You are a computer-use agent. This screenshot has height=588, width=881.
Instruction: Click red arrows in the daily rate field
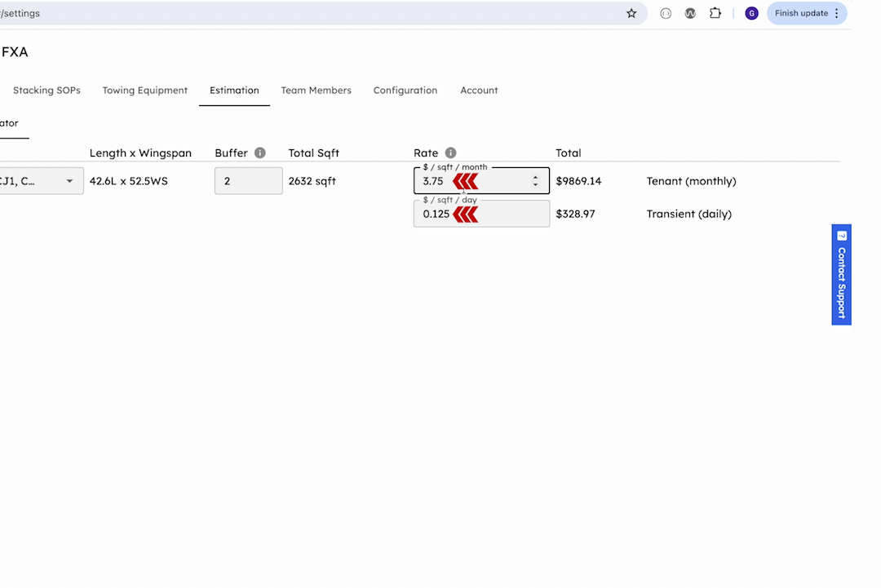pos(466,214)
